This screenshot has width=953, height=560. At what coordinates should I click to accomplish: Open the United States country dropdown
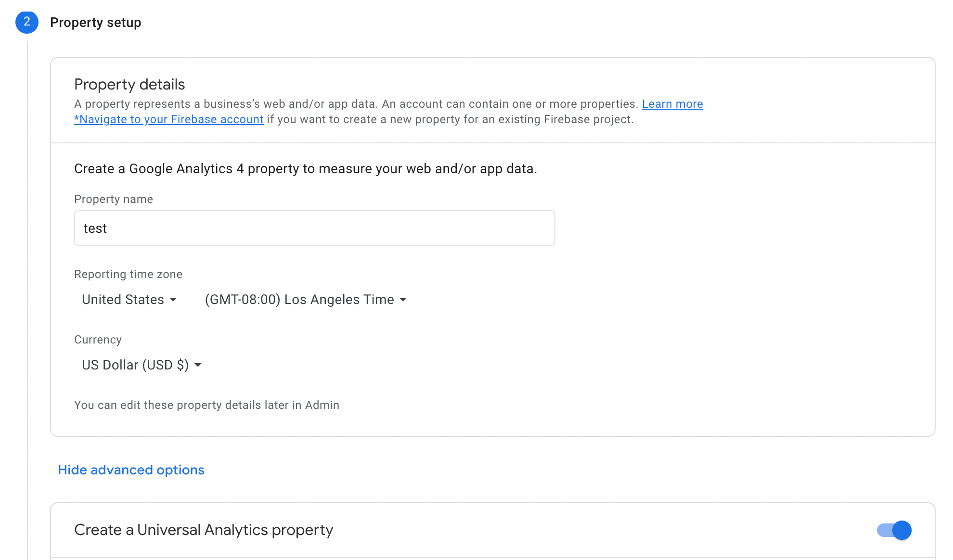[x=129, y=299]
